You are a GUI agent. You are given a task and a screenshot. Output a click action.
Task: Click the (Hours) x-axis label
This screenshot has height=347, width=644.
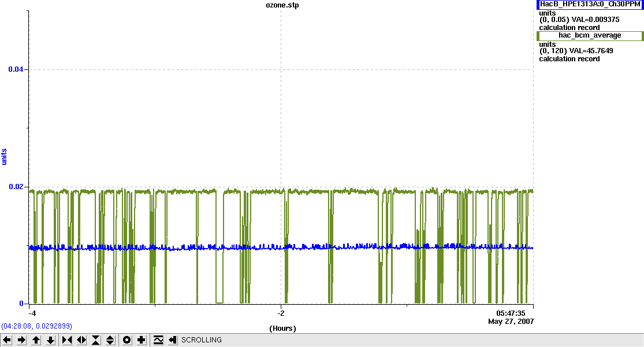[x=282, y=328]
